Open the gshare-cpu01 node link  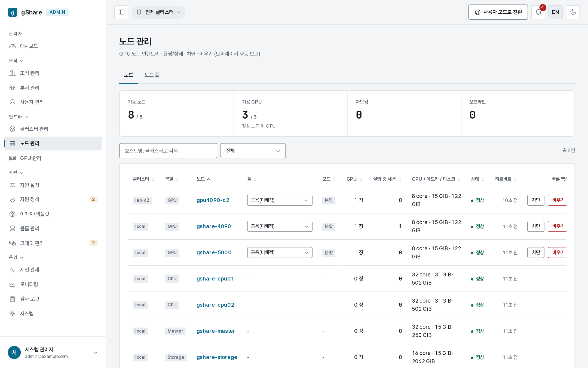[215, 279]
